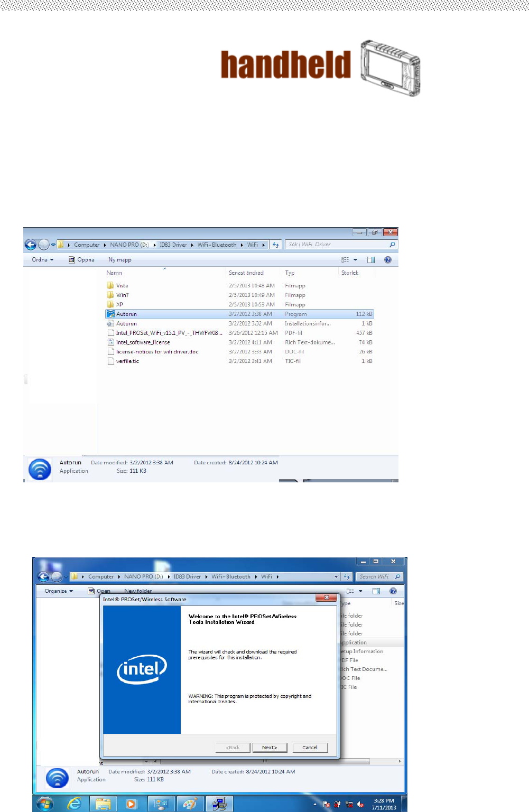Open Windows Explorer from the taskbar
This screenshot has width=529, height=812.
(103, 804)
